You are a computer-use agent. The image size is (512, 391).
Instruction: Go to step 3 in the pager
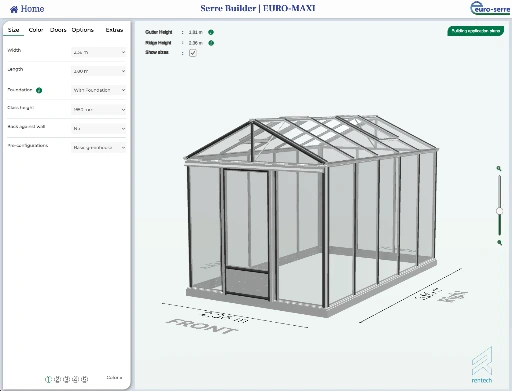66,379
